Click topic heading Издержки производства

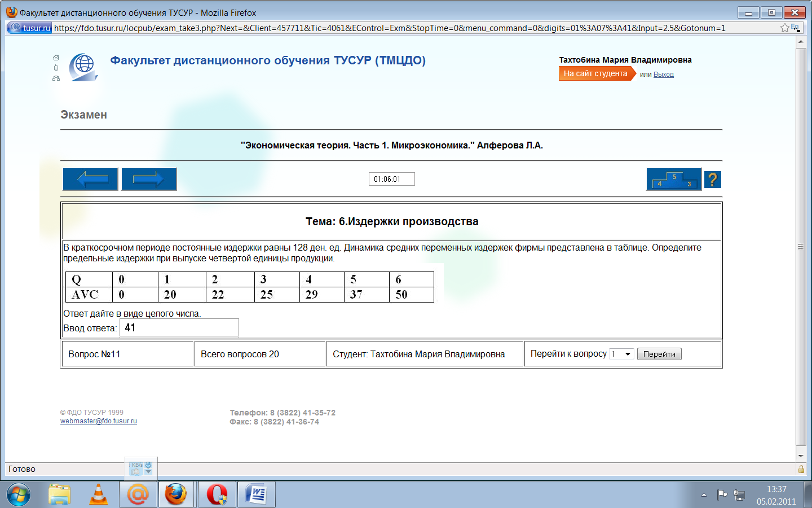[392, 221]
